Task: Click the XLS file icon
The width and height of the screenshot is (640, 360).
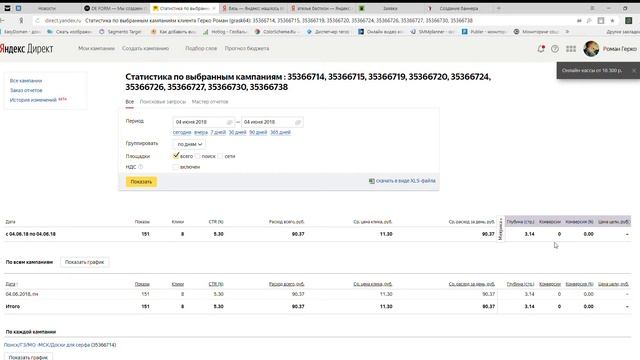Action: pyautogui.click(x=371, y=181)
